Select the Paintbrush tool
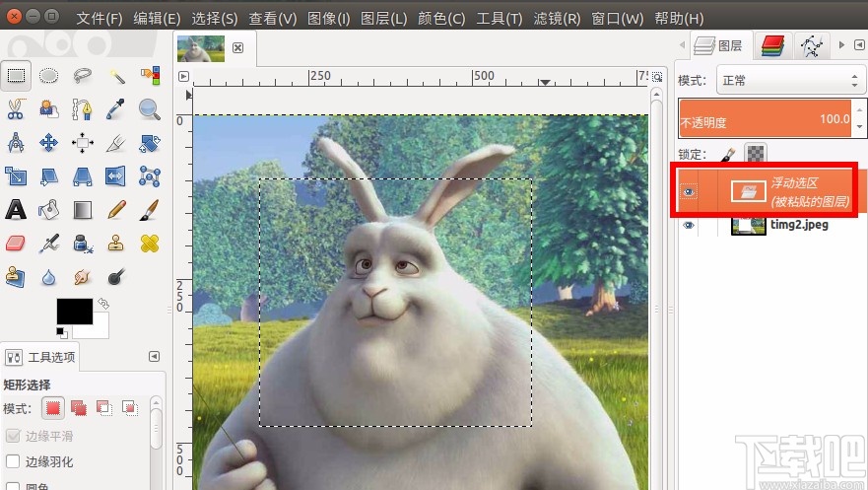This screenshot has height=490, width=868. point(150,210)
